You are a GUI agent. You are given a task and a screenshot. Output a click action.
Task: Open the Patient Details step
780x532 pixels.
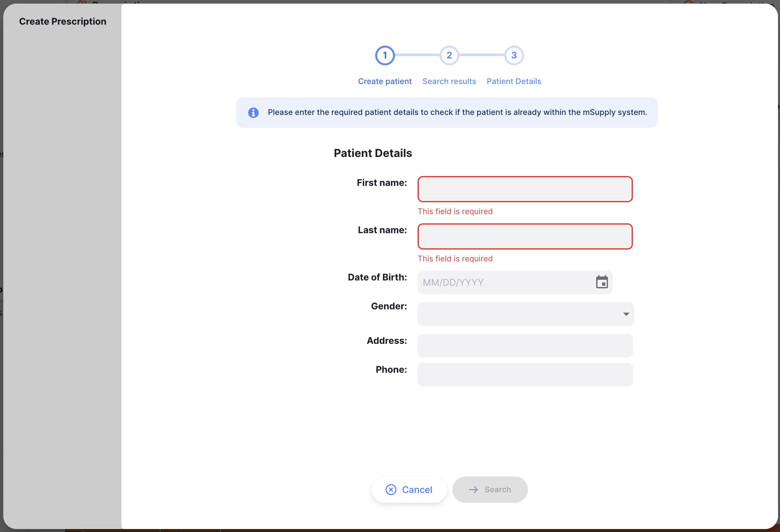click(513, 81)
